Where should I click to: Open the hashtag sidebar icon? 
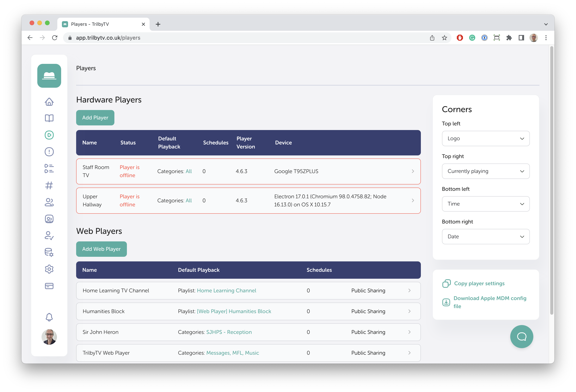49,185
